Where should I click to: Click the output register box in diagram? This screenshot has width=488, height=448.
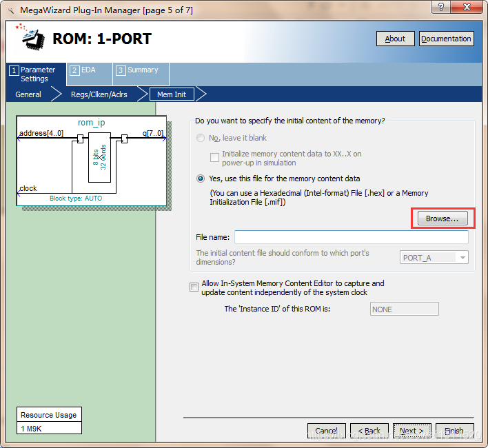[x=124, y=139]
